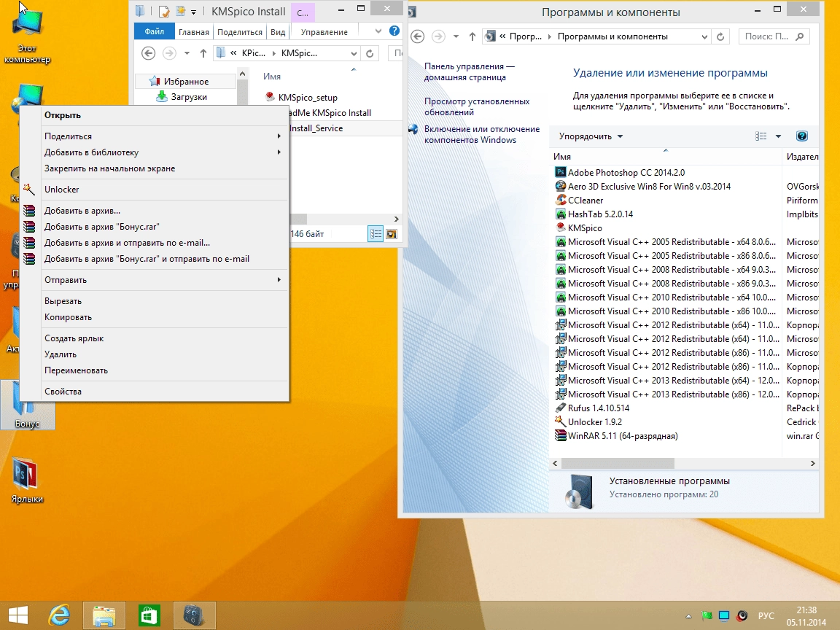
Task: Select CCleaner in the programs list
Action: coord(585,201)
